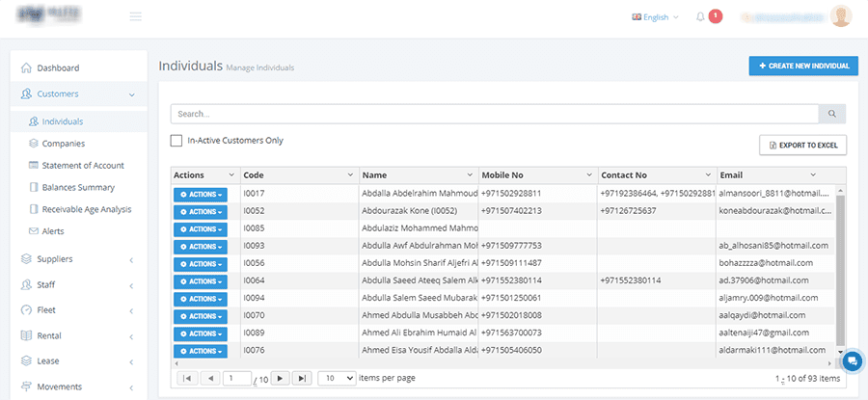Click the Suppliers layers icon

click(x=26, y=259)
